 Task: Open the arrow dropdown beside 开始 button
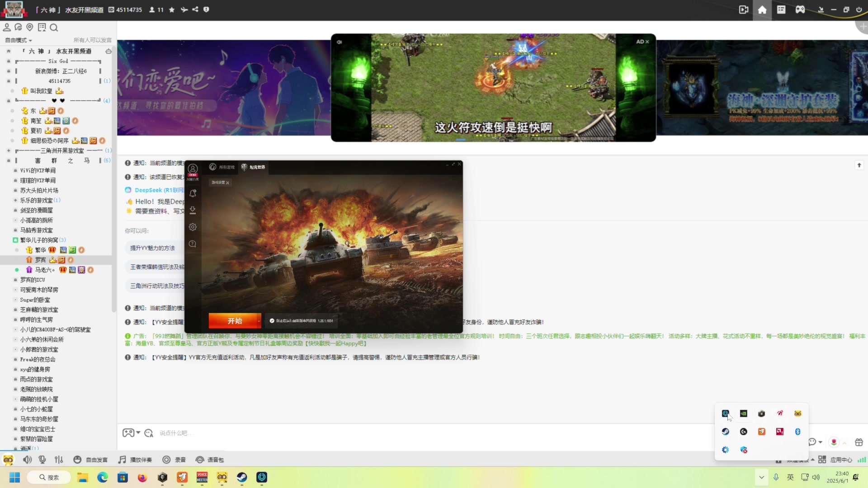259,321
